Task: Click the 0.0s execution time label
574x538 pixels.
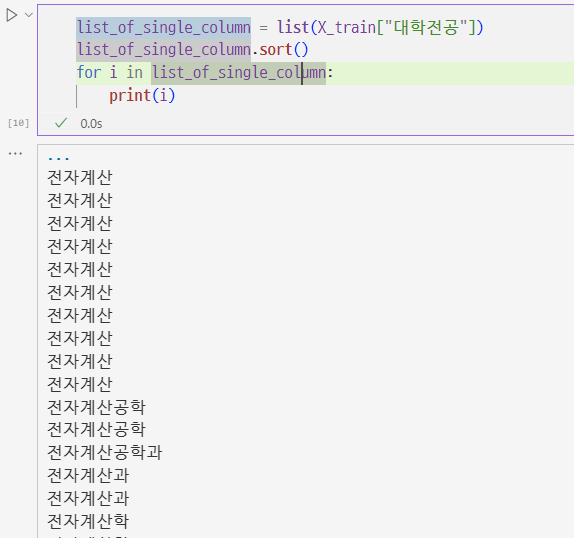Action: tap(91, 124)
